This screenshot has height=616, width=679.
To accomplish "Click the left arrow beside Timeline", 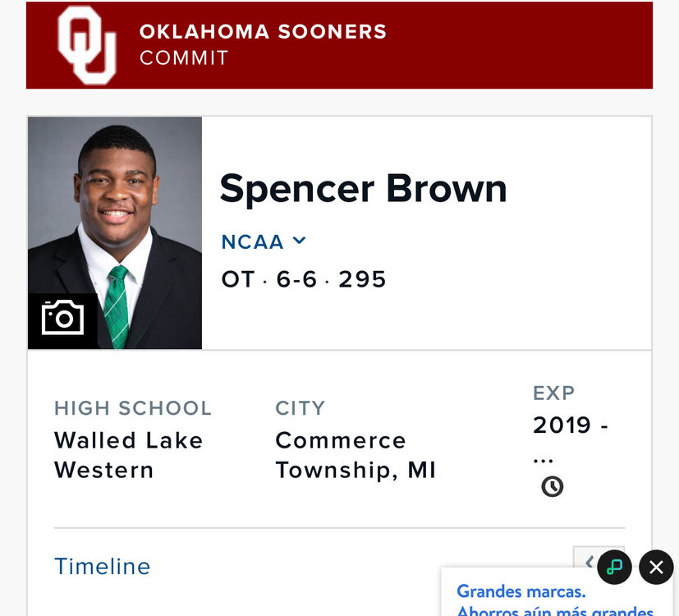I will click(x=588, y=562).
